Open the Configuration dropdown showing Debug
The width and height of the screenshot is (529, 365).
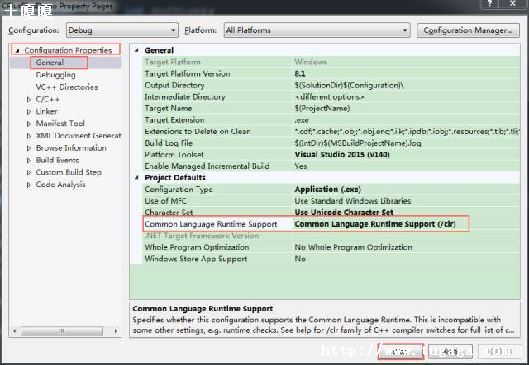[x=122, y=30]
